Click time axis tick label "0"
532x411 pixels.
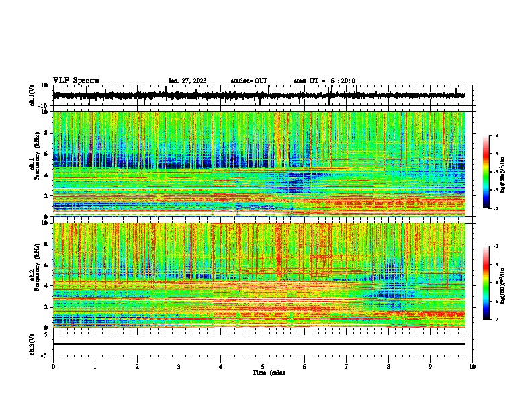[53, 367]
